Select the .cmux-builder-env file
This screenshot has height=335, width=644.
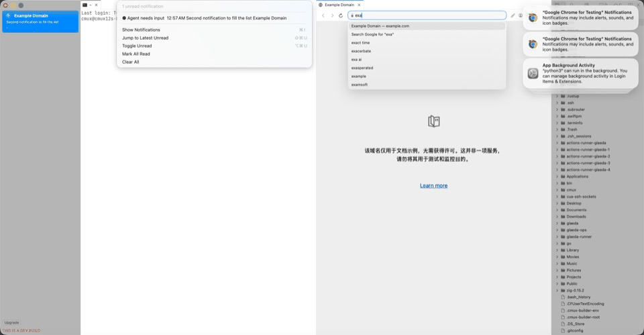pos(598,310)
